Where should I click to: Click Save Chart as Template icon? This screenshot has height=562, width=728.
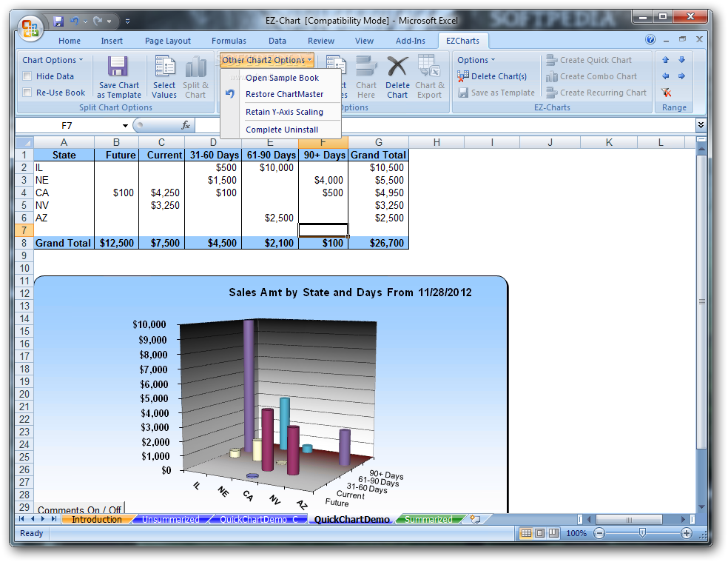[x=118, y=66]
